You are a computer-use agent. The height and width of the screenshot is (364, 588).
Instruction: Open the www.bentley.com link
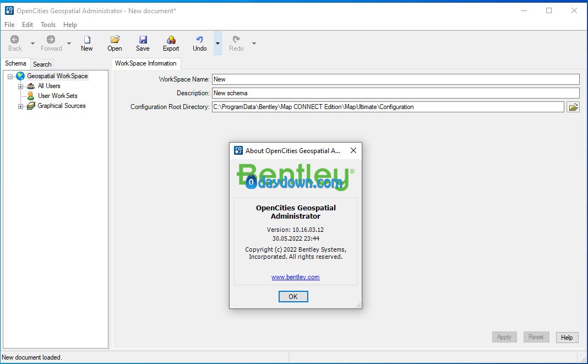coord(296,277)
